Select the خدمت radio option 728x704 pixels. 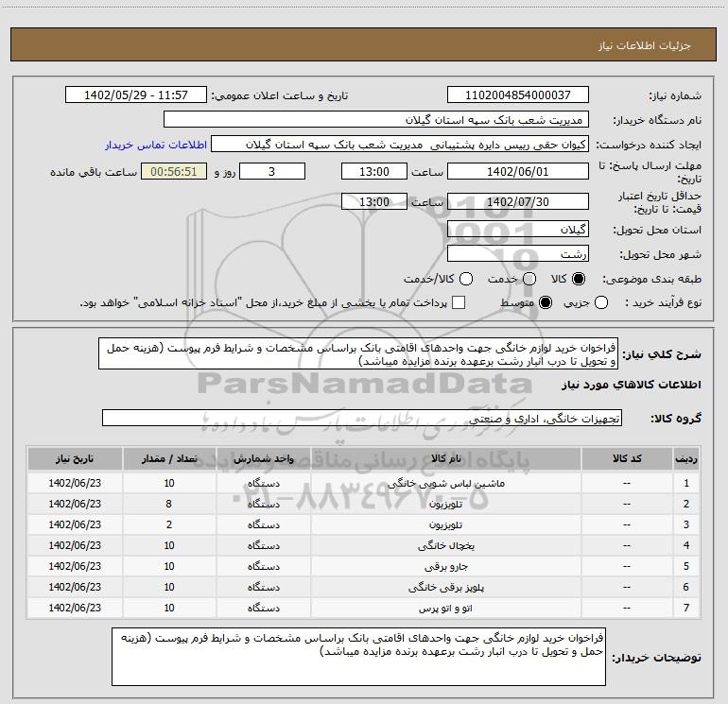529,279
